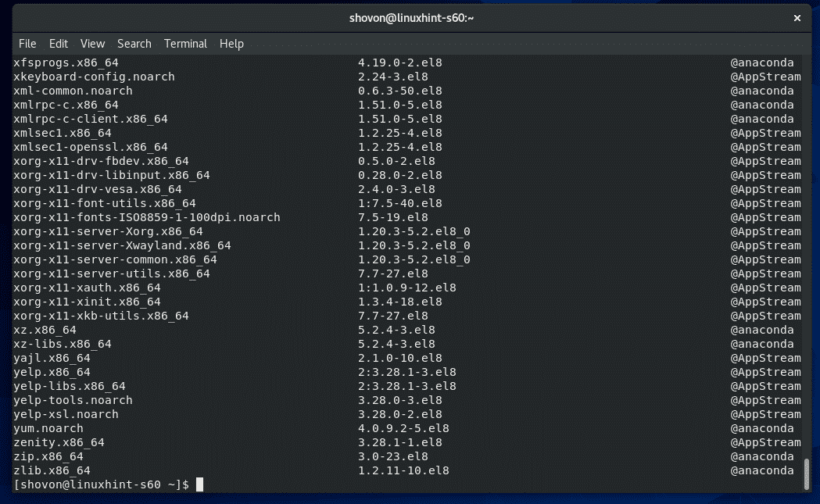
Task: Click xorg-x11-server-Xwayland.x86_64 package name
Action: click(x=122, y=245)
